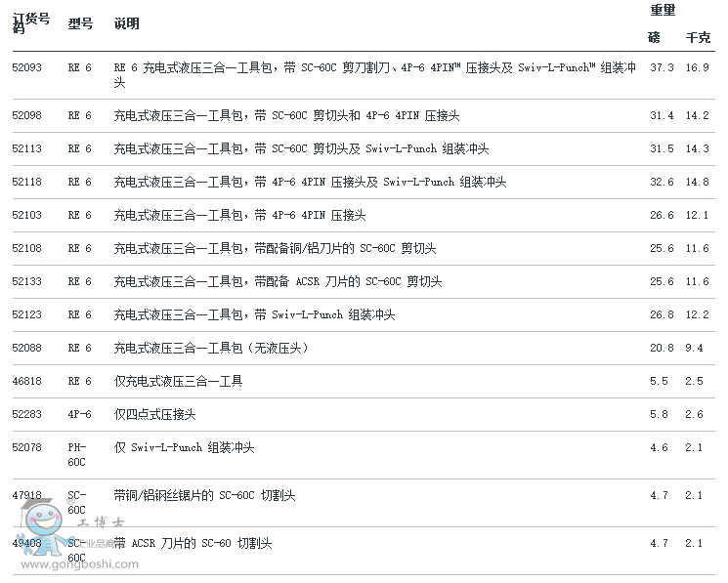Viewport: 728px width, 583px height.
Task: Click description 仅四点式压接头
Action: [x=154, y=415]
